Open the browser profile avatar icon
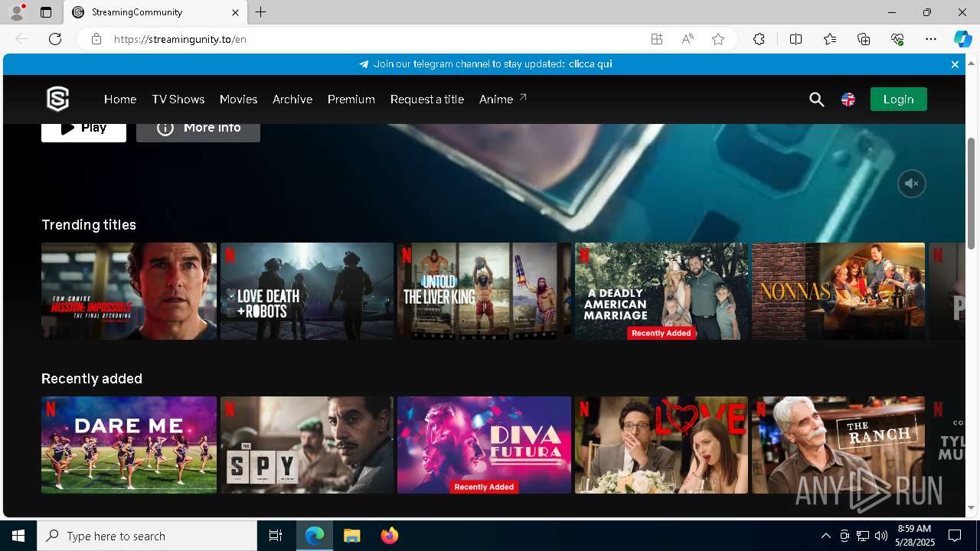Image resolution: width=980 pixels, height=551 pixels. tap(16, 12)
